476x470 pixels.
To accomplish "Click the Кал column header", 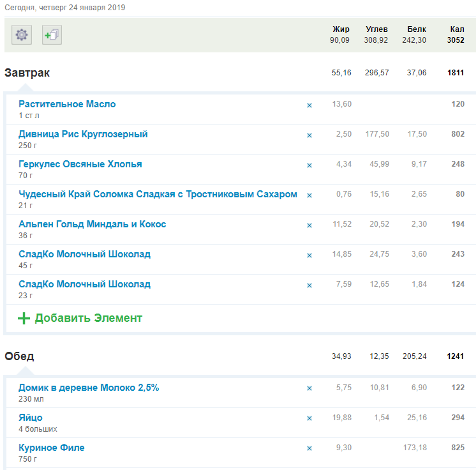I will 457,29.
